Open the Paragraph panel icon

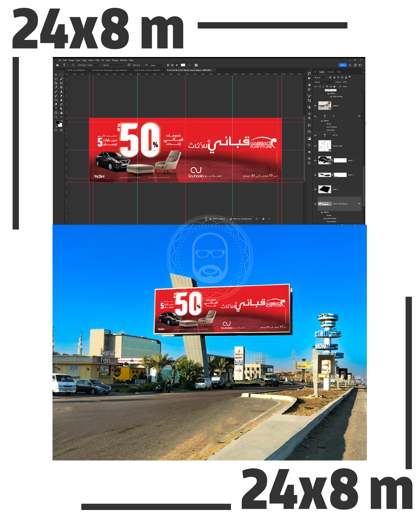(309, 118)
